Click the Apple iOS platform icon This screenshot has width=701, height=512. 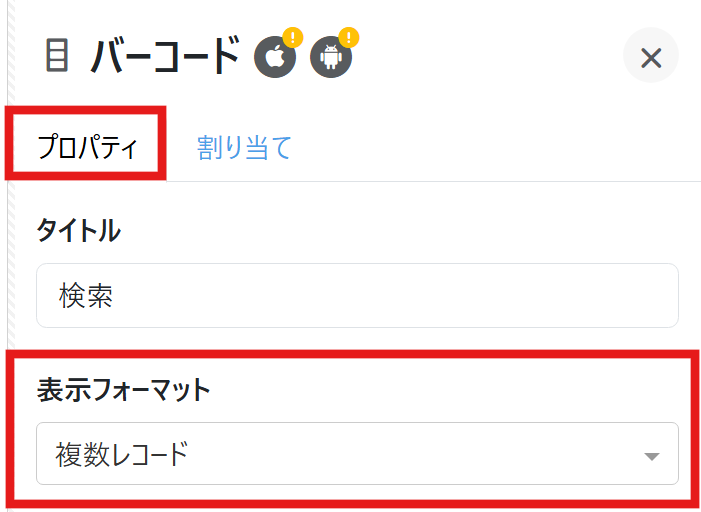pos(275,57)
